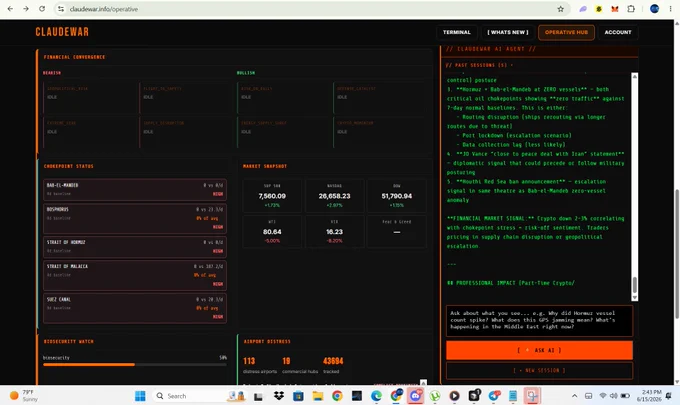
Task: Open the Chrome profile avatar
Action: click(x=654, y=9)
